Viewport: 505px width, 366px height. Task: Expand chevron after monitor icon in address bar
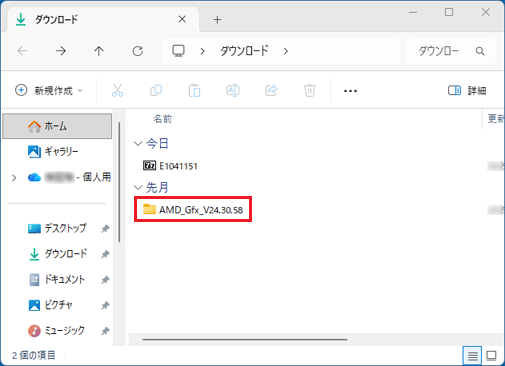pyautogui.click(x=202, y=51)
